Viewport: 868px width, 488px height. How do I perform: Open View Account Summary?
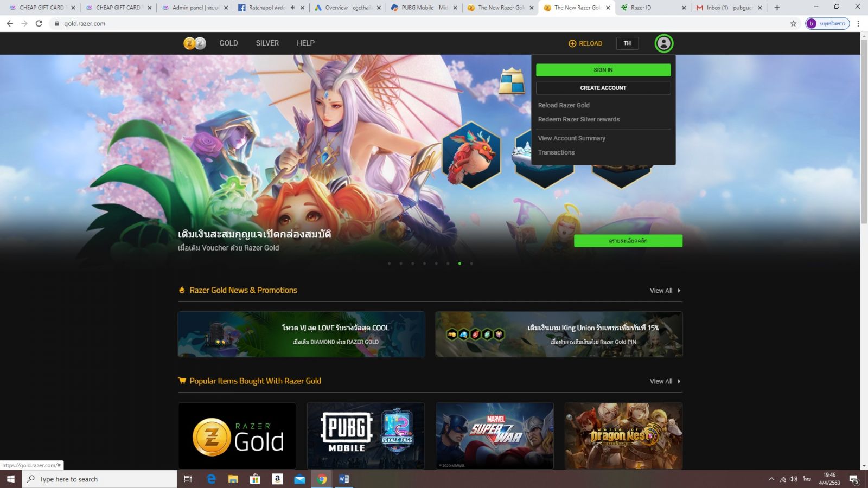pyautogui.click(x=572, y=138)
